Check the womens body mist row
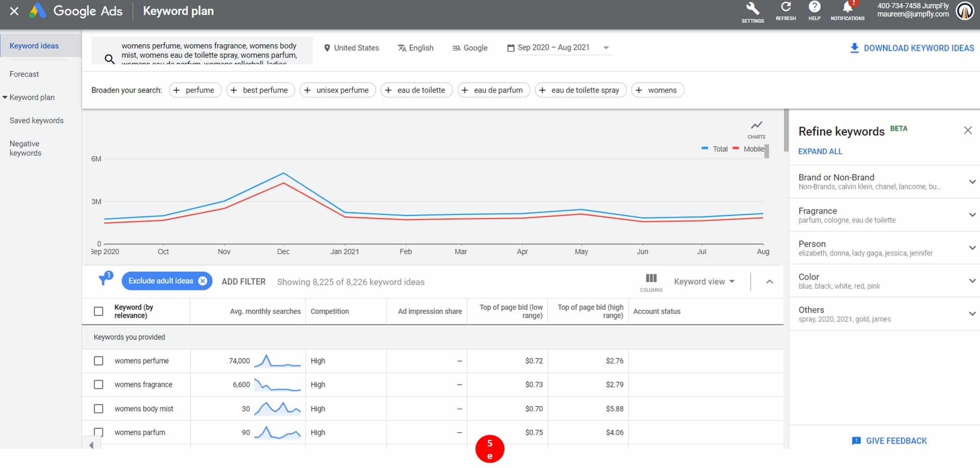The height and width of the screenshot is (468, 980). coord(99,409)
